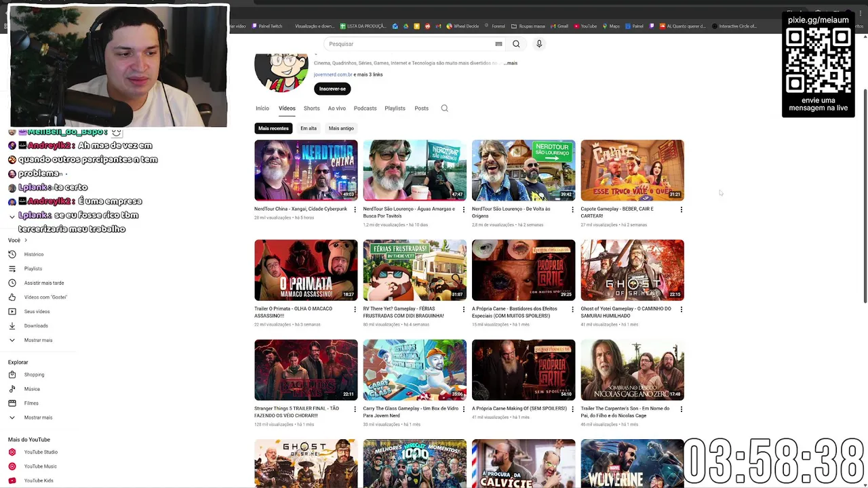Click the page vertical scrollbar thumb
868x488 pixels.
865,195
